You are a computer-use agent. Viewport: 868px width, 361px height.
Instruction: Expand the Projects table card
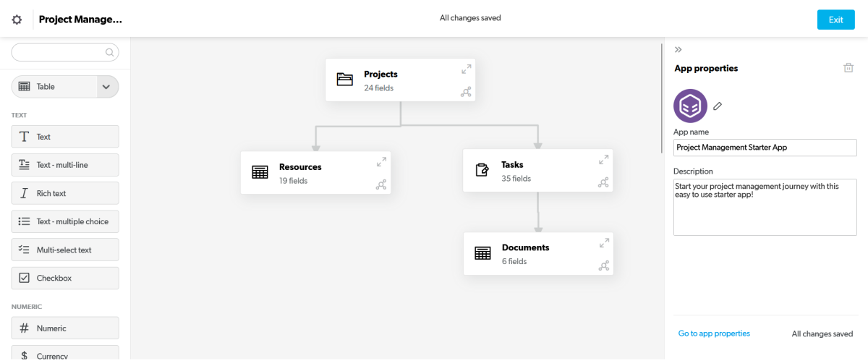point(467,69)
